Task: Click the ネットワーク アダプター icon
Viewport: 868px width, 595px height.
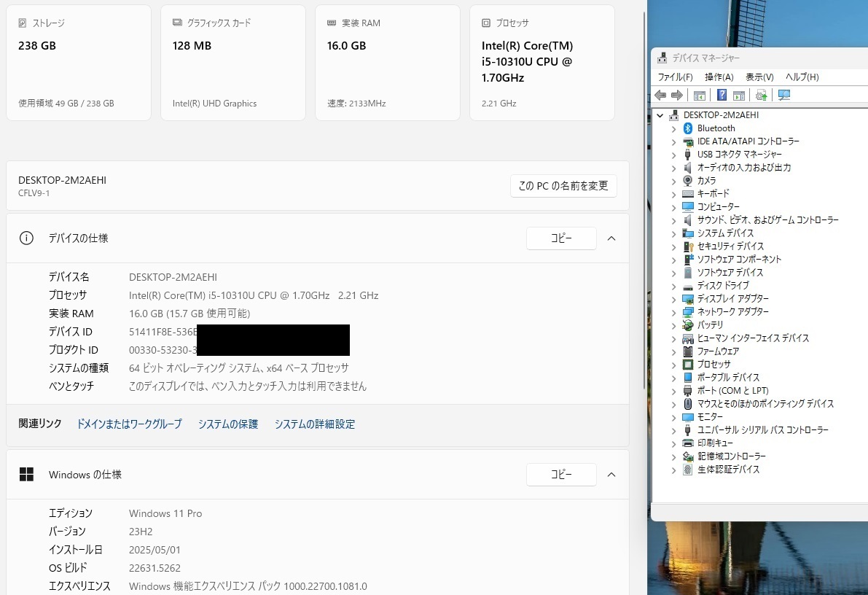Action: pos(687,312)
